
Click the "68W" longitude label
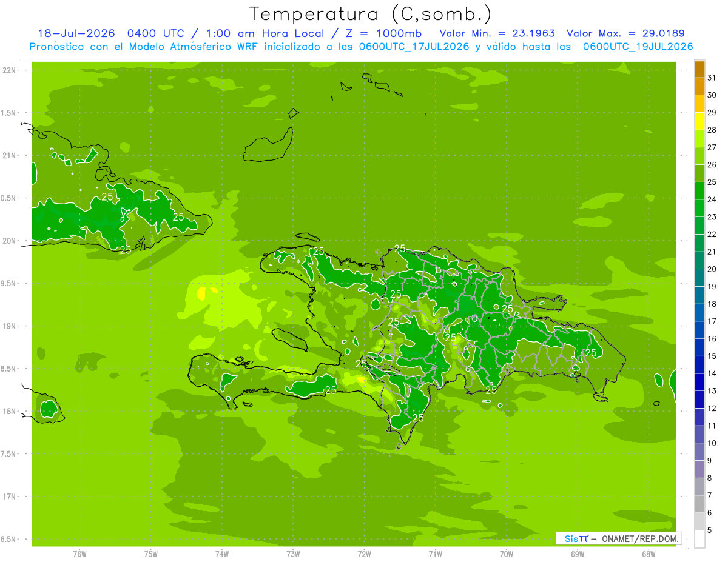649,554
